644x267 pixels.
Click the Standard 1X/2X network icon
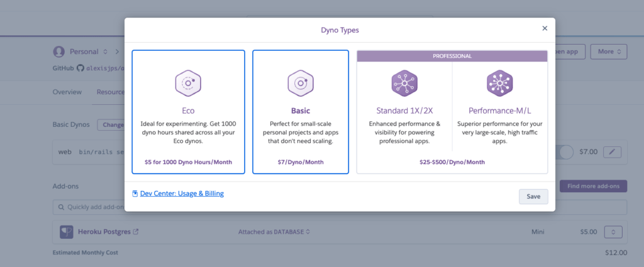[404, 84]
